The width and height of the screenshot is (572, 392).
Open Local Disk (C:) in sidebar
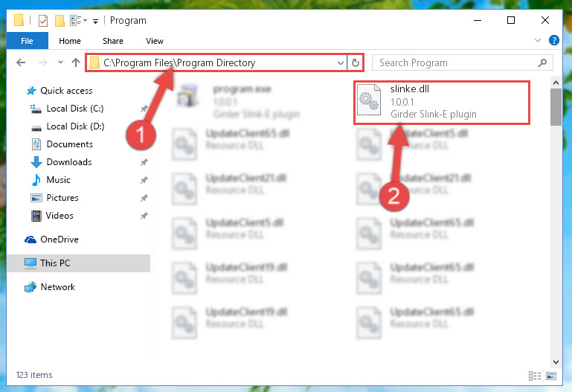pos(75,109)
